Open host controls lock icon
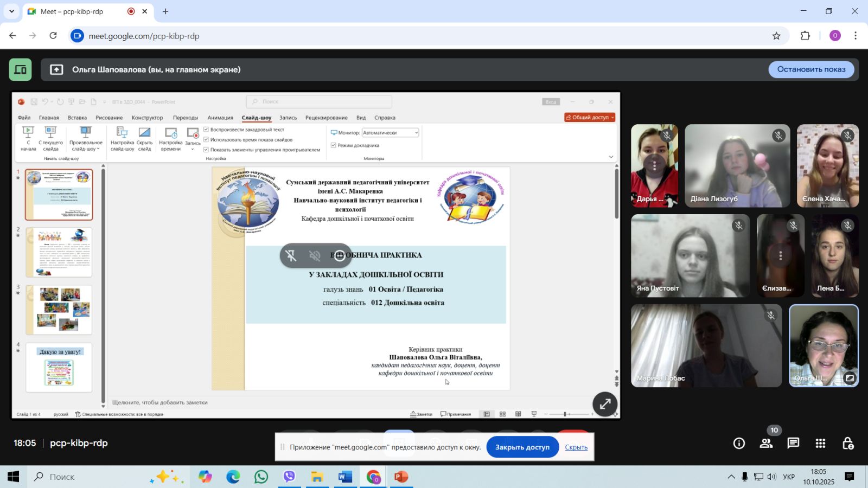 pos(847,444)
